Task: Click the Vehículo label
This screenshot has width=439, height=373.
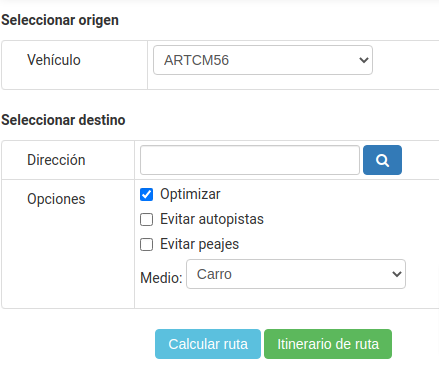Action: coord(54,60)
